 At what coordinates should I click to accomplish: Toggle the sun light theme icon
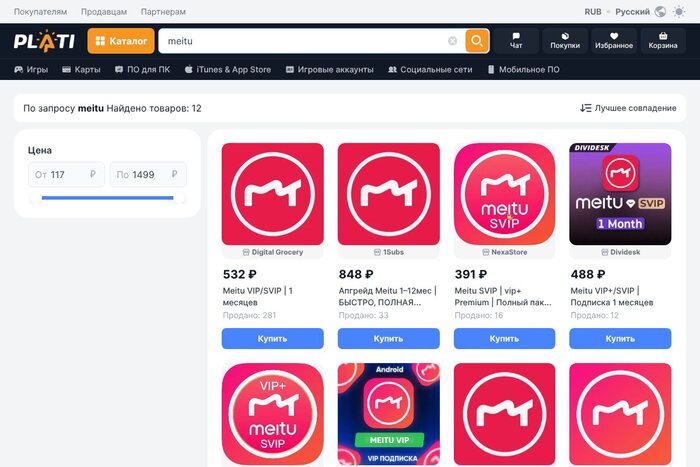(679, 12)
